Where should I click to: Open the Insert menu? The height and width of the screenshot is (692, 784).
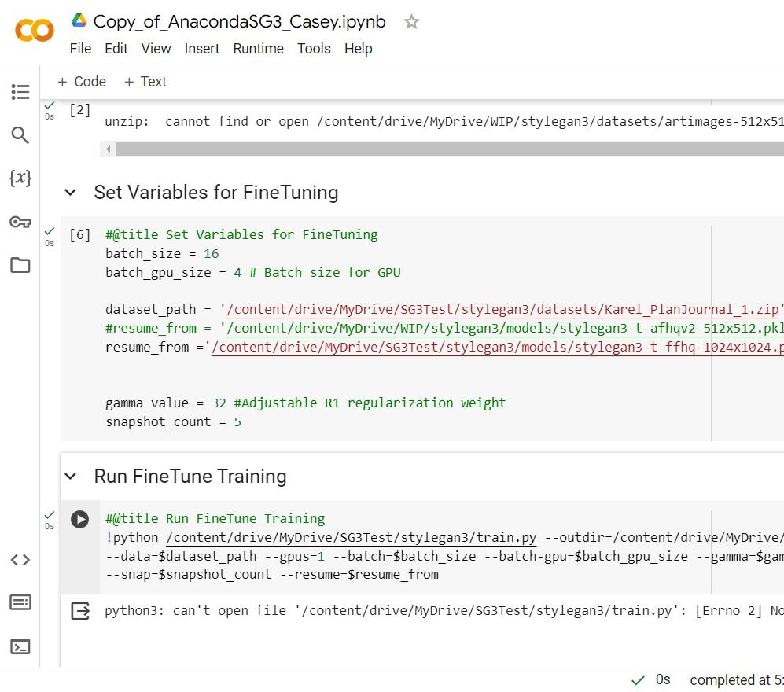[202, 49]
